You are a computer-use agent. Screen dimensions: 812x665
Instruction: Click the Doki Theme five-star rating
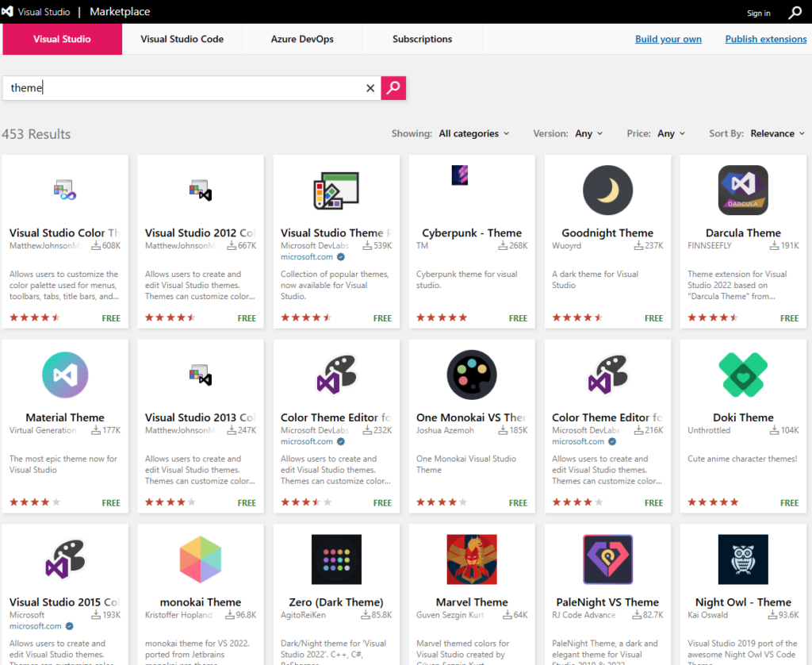[713, 502]
